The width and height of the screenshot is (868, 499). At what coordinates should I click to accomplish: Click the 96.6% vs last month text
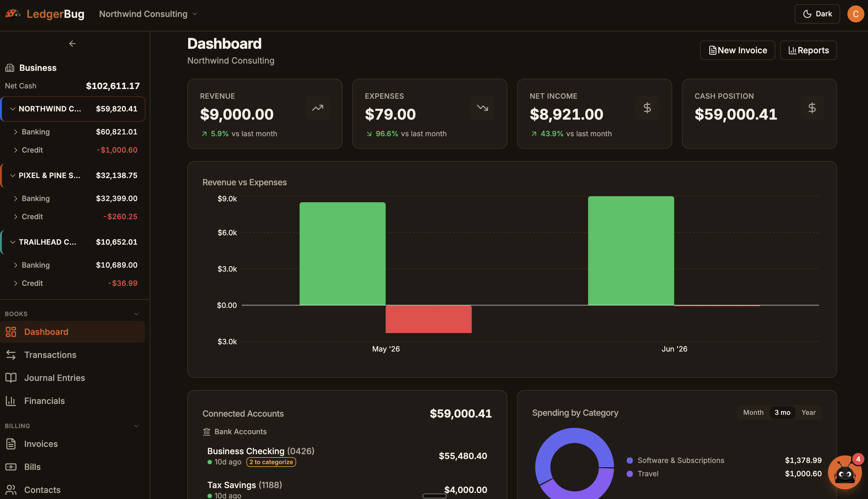[x=411, y=134]
